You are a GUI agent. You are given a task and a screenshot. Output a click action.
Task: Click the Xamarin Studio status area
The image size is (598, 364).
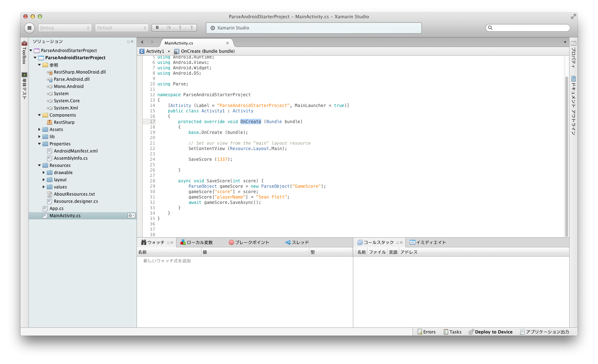coord(314,28)
